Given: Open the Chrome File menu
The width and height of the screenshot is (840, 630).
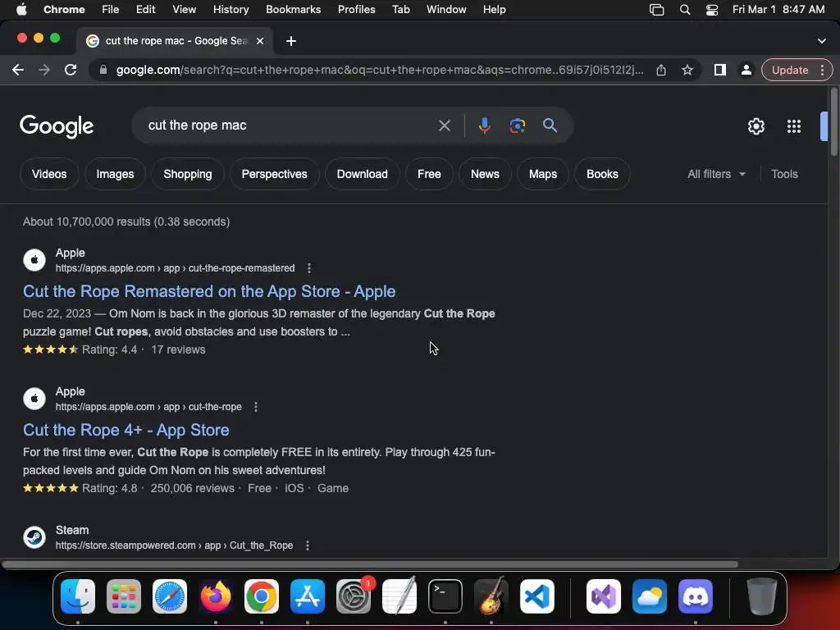Looking at the screenshot, I should [x=111, y=10].
